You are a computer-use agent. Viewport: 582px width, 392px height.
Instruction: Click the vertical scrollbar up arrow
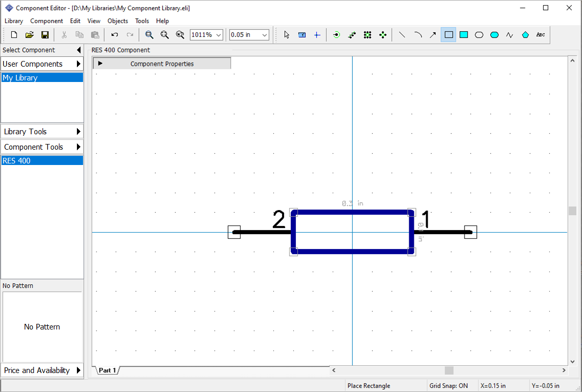[x=572, y=60]
